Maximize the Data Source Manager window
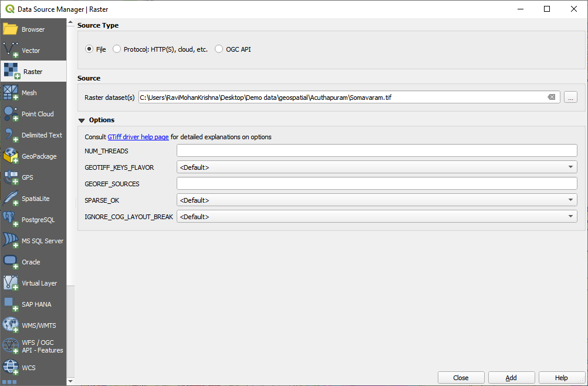The width and height of the screenshot is (588, 386). click(x=547, y=9)
